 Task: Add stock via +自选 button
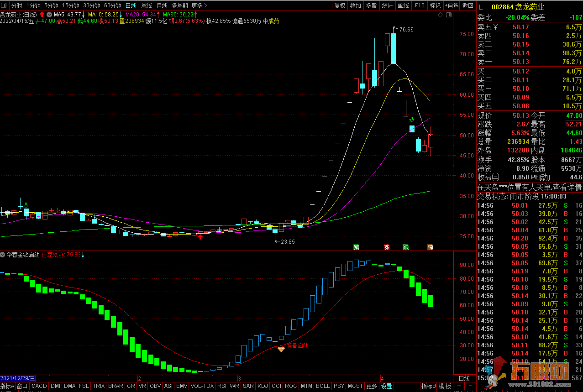451,5
